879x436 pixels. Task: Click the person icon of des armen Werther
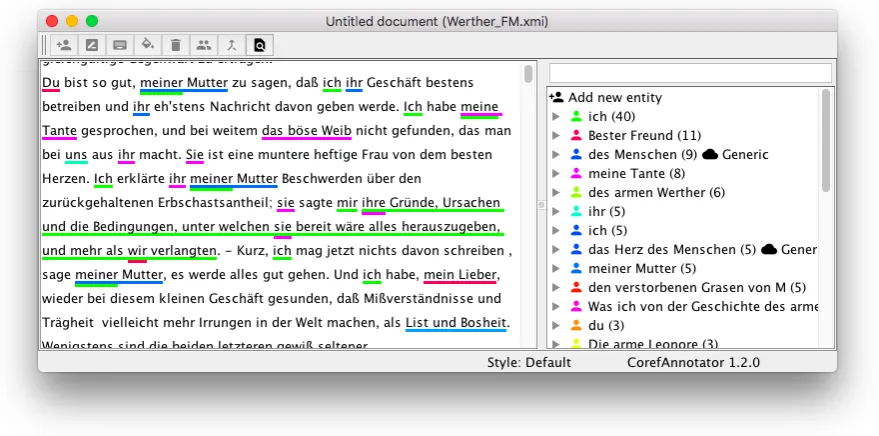(576, 193)
